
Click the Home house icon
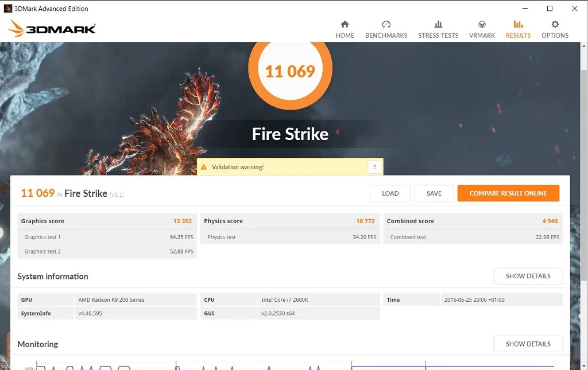pyautogui.click(x=345, y=24)
